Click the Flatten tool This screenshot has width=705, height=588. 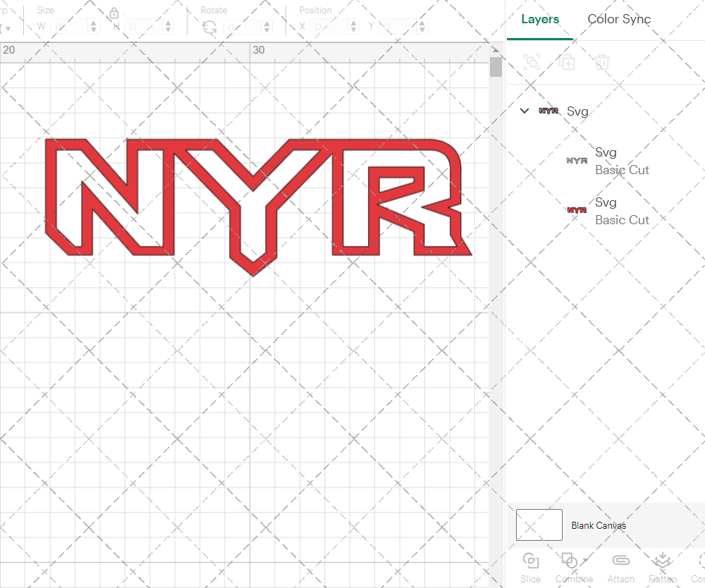(662, 568)
